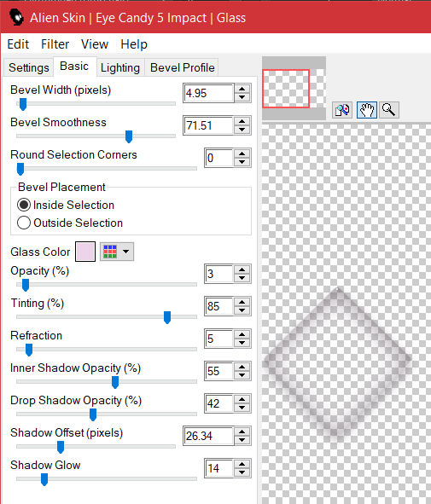Image resolution: width=431 pixels, height=504 pixels.
Task: Increase Tinting value with up arrow
Action: [242, 302]
